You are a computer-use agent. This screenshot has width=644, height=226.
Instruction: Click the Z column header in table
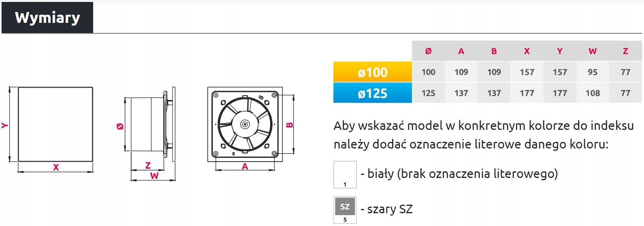point(625,51)
